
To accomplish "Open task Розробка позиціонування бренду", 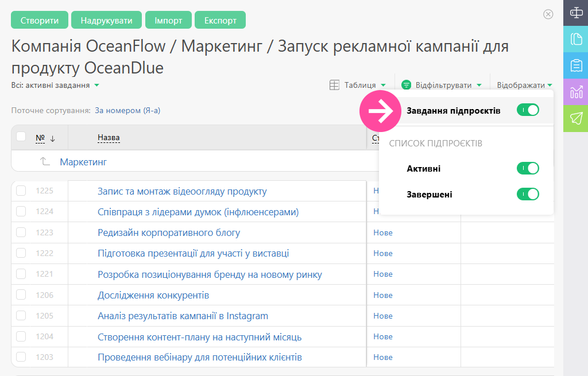I will [210, 274].
